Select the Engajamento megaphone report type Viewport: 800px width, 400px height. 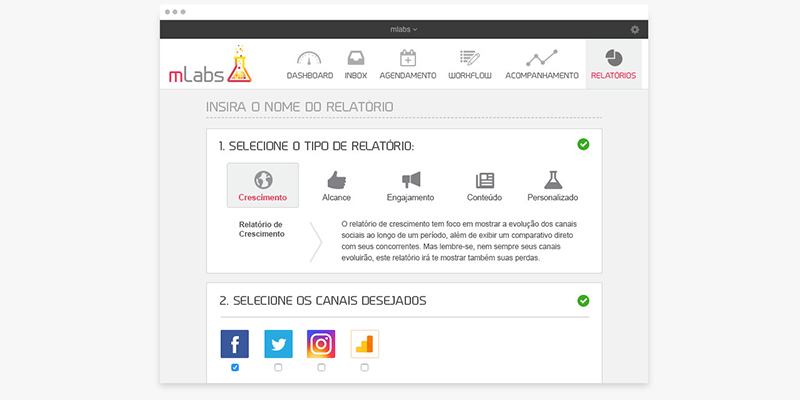(411, 180)
